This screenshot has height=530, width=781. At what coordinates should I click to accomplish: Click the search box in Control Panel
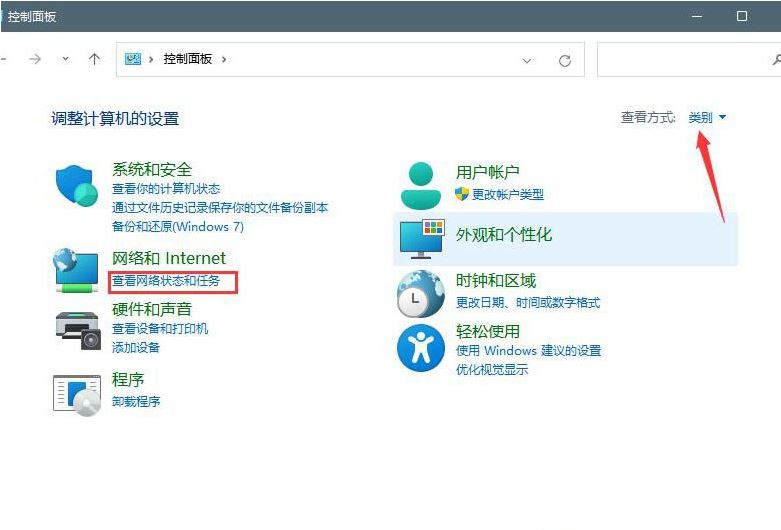click(x=685, y=60)
